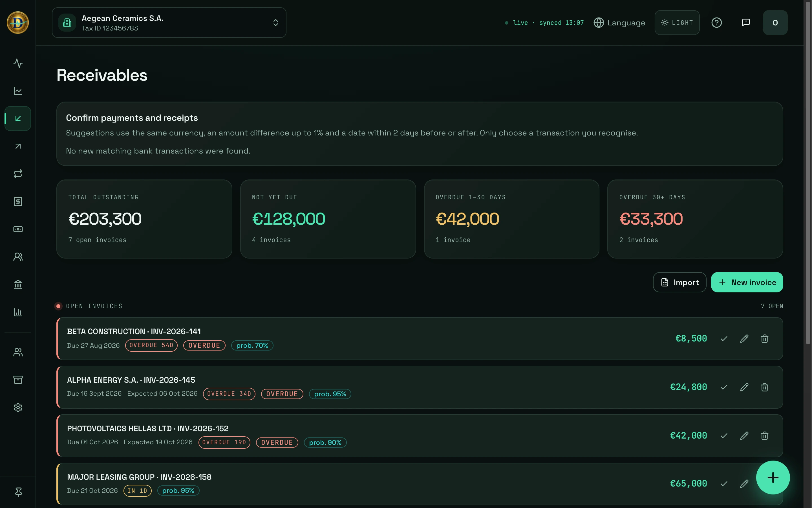Click the Total Outstanding €203,300 card
Image resolution: width=812 pixels, height=508 pixels.
(144, 219)
